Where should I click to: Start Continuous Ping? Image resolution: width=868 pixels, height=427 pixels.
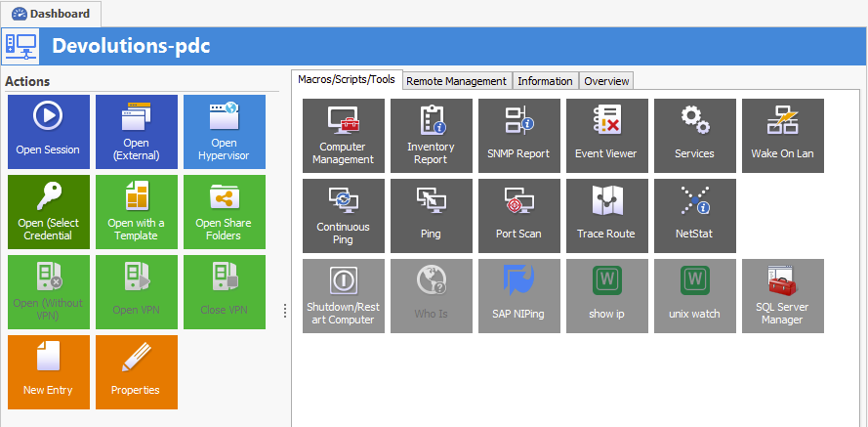(343, 215)
